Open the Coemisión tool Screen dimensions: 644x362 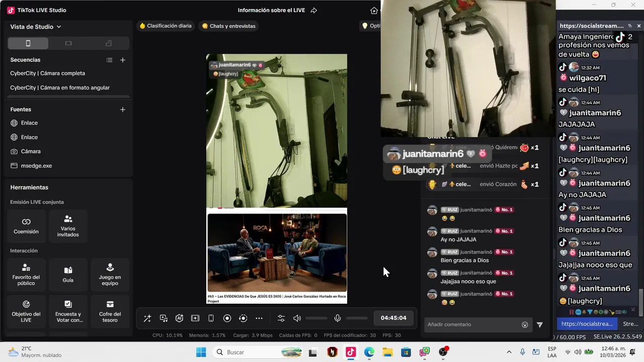[x=26, y=226]
